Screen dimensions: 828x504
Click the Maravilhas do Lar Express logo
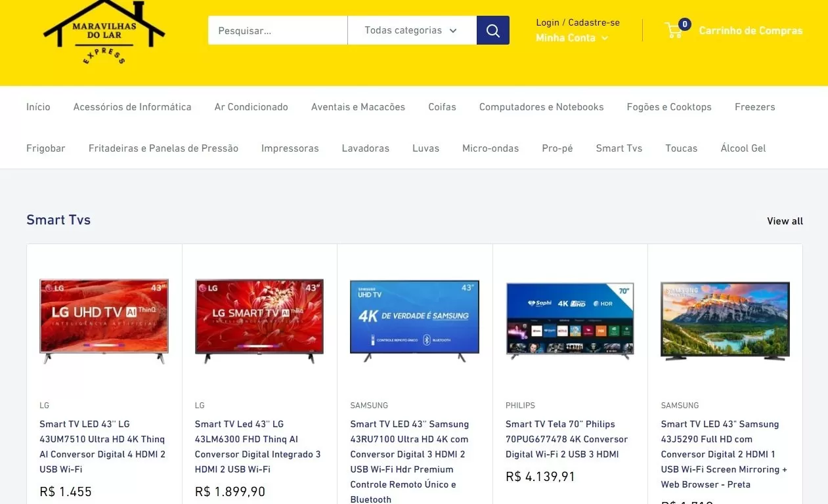point(104,33)
